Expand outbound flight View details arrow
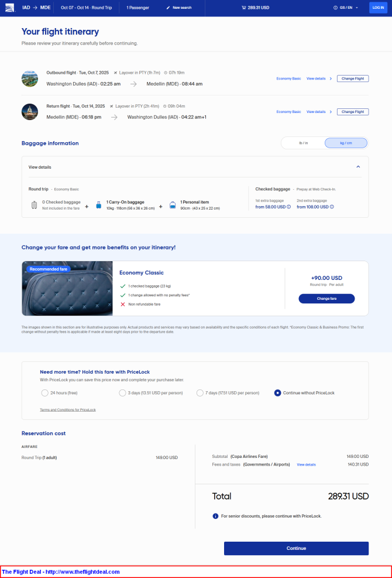The width and height of the screenshot is (392, 578). [x=331, y=78]
